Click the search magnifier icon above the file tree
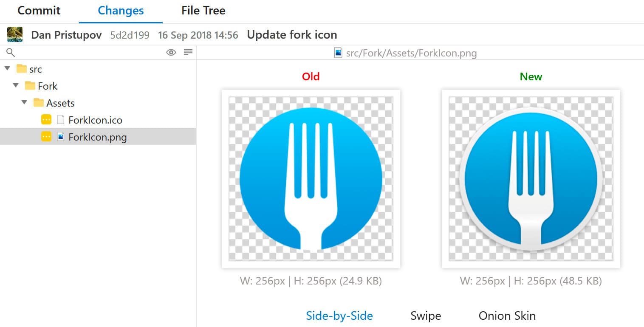644x327 pixels. 9,52
